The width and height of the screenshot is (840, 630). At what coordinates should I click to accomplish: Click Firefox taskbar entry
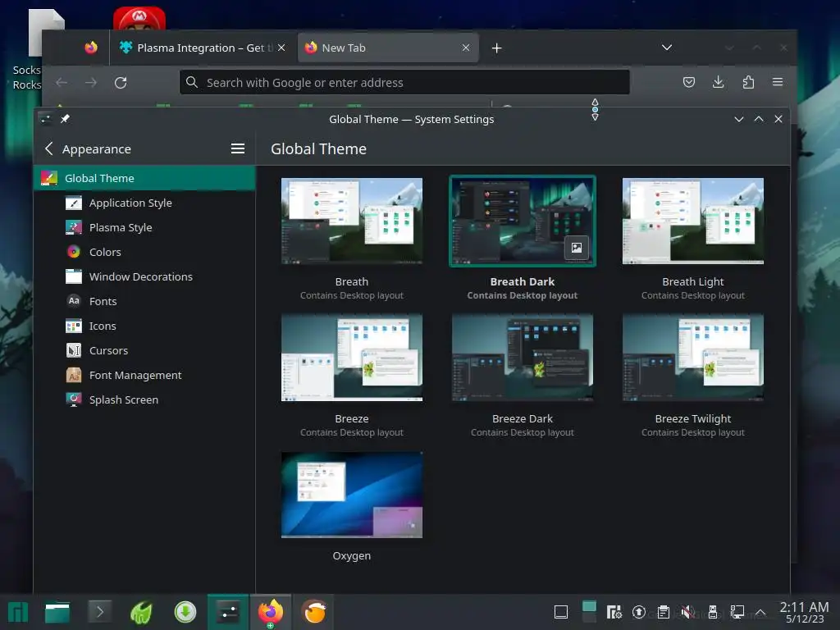pyautogui.click(x=271, y=612)
